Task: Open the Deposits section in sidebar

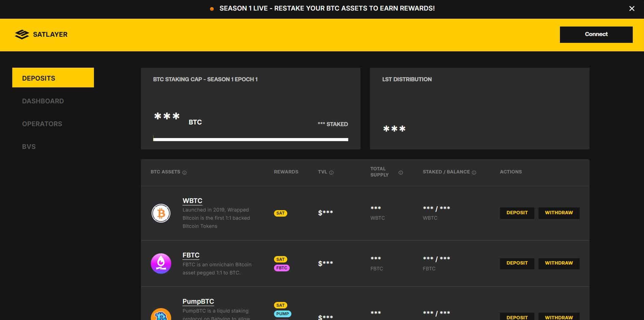Action: tap(53, 78)
